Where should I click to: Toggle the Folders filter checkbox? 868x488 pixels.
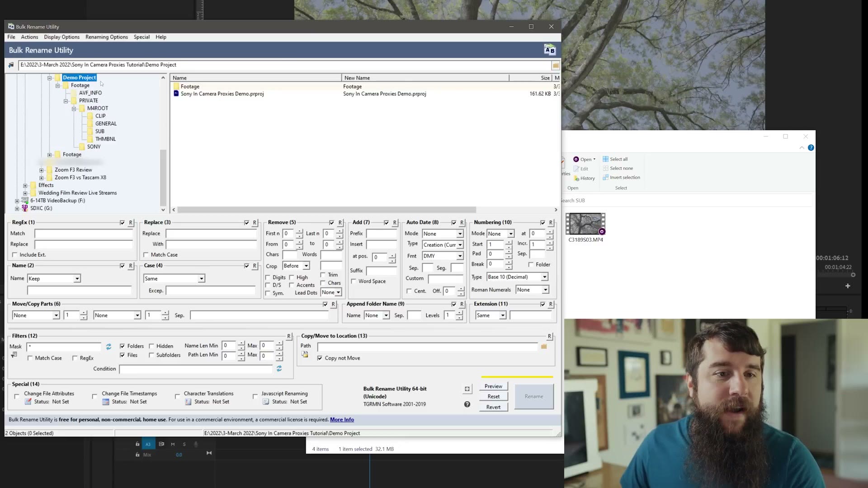click(122, 346)
